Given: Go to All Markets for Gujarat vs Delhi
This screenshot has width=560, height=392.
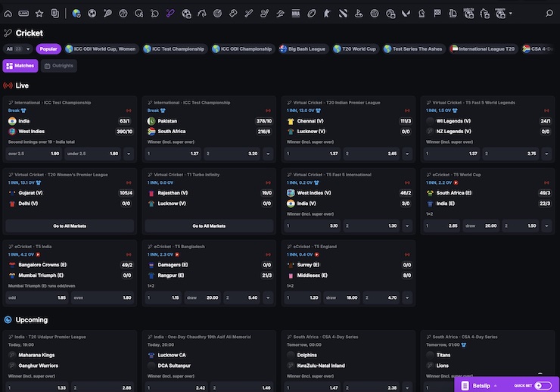Looking at the screenshot, I should click(x=70, y=226).
